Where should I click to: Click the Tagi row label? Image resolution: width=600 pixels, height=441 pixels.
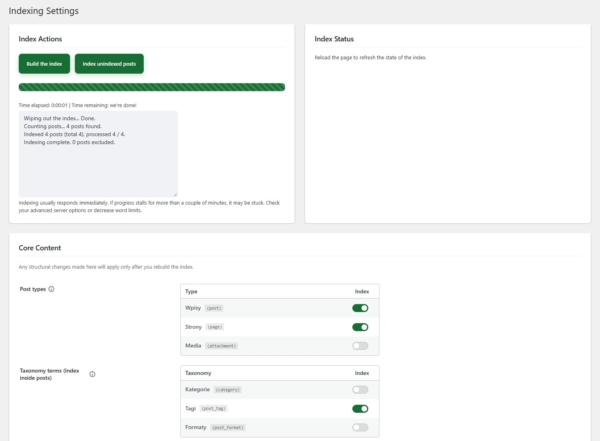tap(190, 408)
